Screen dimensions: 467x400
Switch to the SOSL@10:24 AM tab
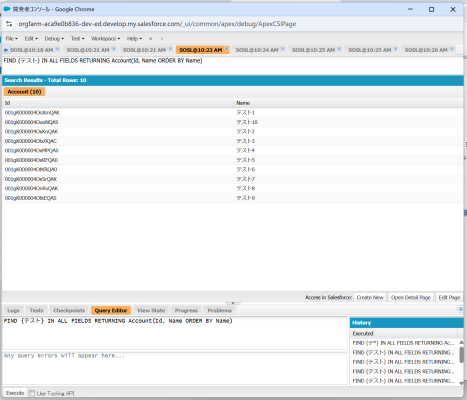coord(257,50)
